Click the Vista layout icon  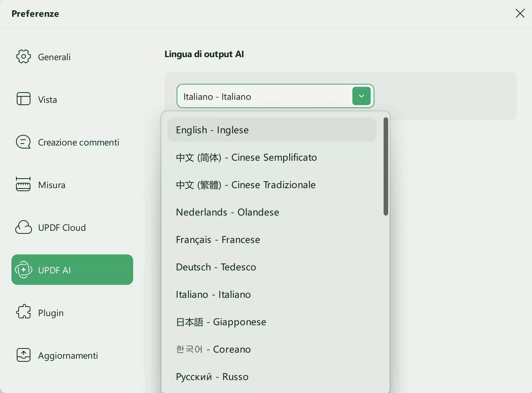pyautogui.click(x=24, y=99)
